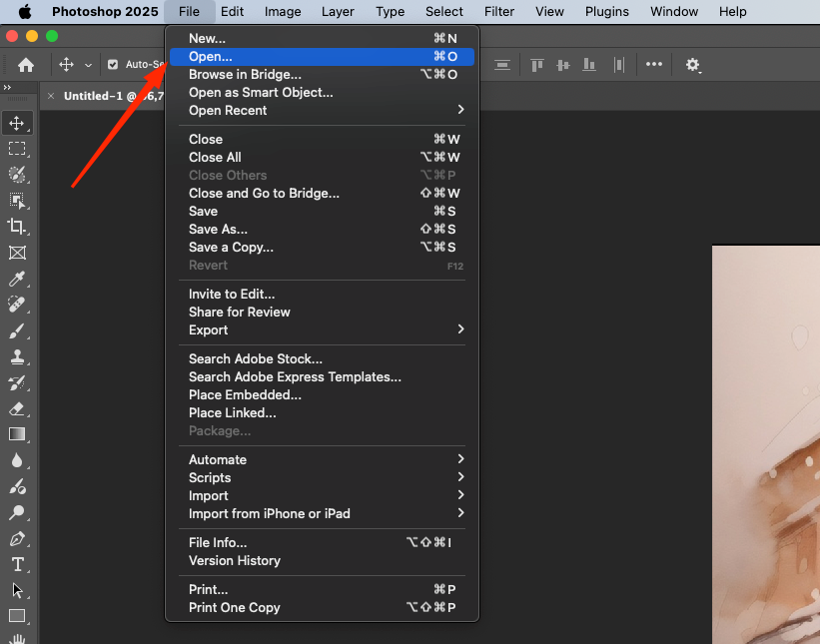Open the options bar settings gear
Image resolution: width=820 pixels, height=644 pixels.
click(x=693, y=65)
